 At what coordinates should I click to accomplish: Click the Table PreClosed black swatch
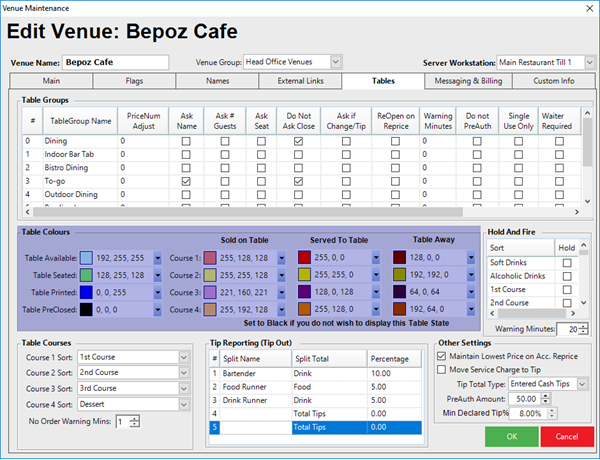(x=86, y=310)
